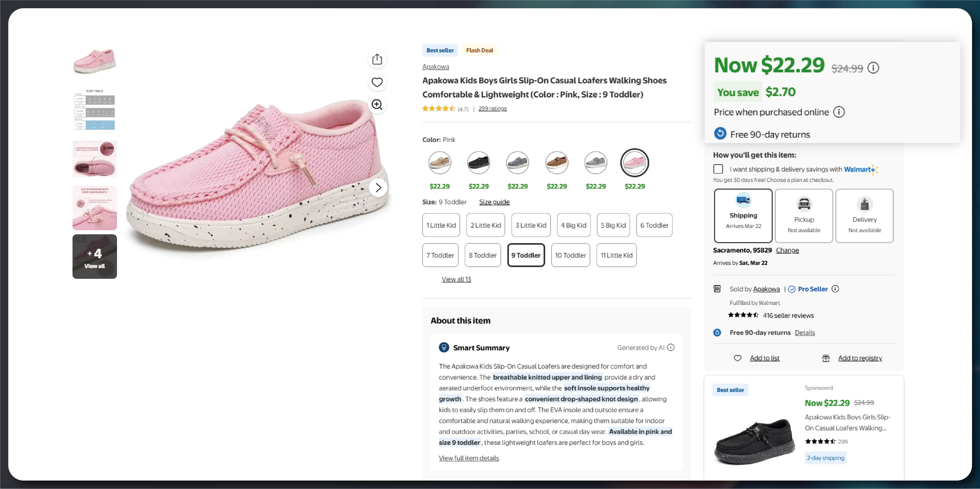The width and height of the screenshot is (980, 489).
Task: Click the info icon next to Pro Seller
Action: tap(835, 289)
